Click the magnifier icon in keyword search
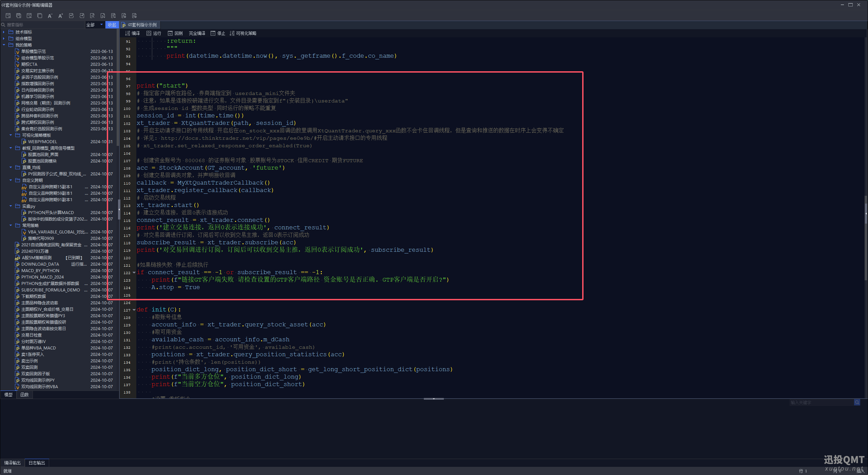This screenshot has width=868, height=475. 857,402
